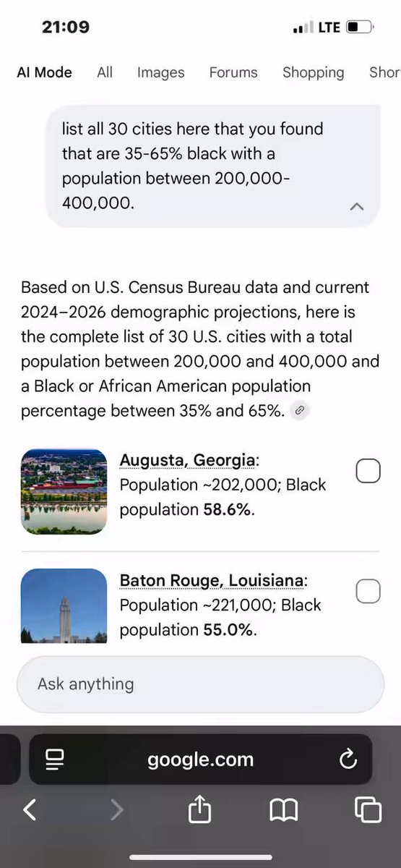Open the Shopping tab
401x868 pixels.
pyautogui.click(x=313, y=72)
